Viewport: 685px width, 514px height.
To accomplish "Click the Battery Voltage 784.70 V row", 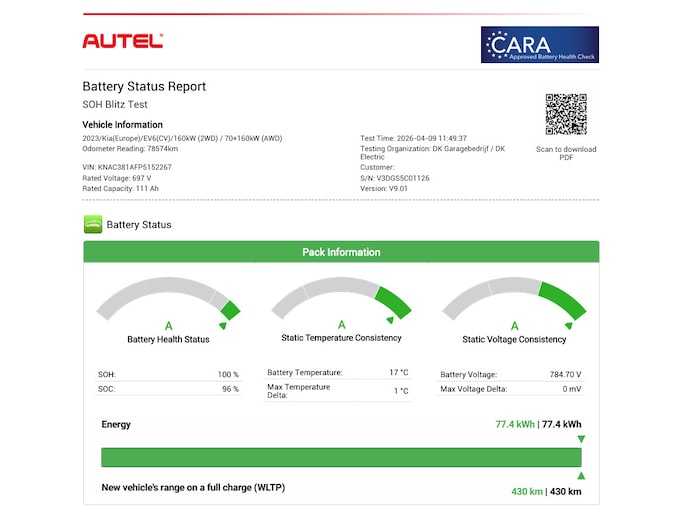I will [510, 375].
